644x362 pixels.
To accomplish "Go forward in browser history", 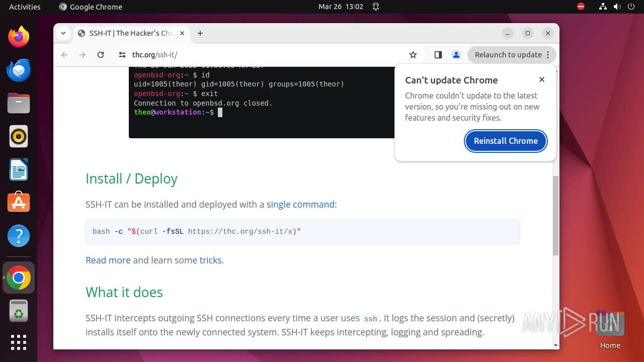I will pyautogui.click(x=83, y=55).
